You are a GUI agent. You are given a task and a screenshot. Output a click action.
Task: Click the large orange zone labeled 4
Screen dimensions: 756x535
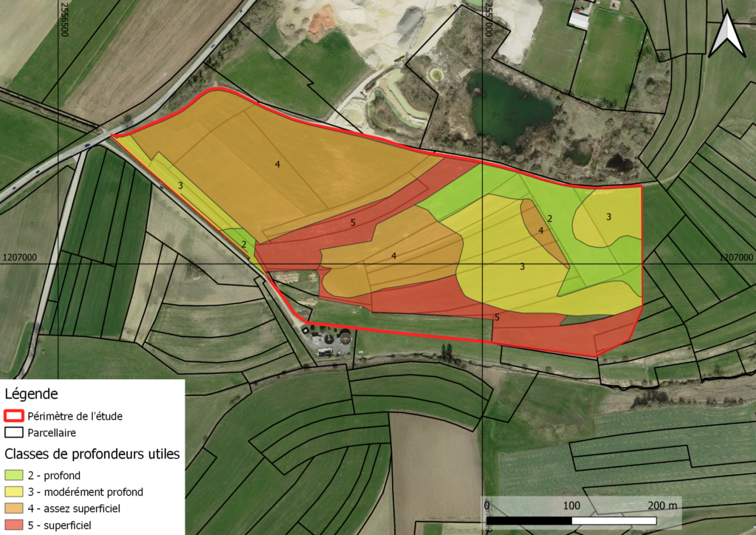point(277,164)
